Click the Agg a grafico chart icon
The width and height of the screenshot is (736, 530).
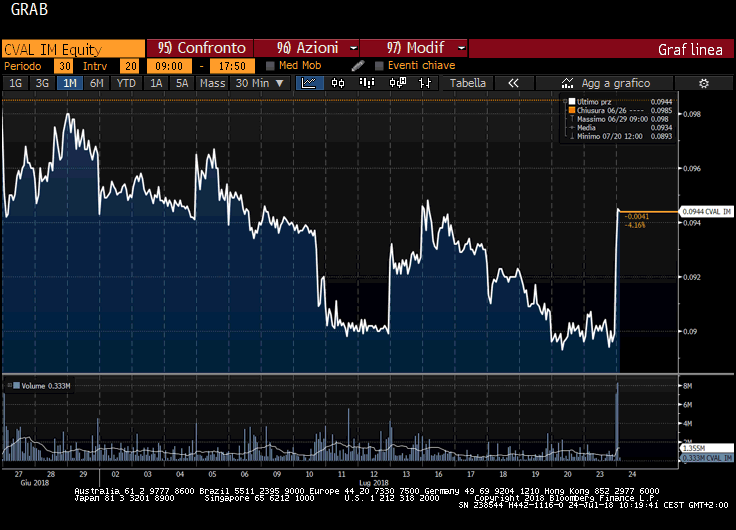click(567, 83)
